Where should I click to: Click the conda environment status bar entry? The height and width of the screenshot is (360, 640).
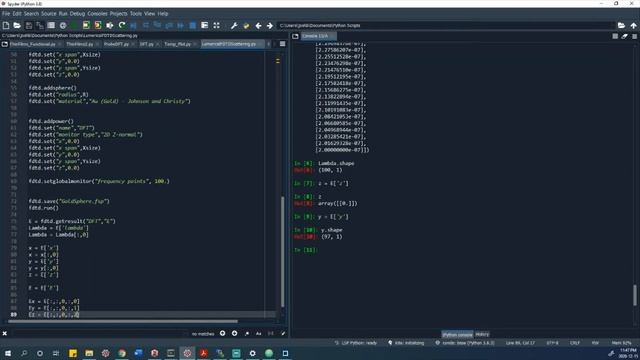(465, 343)
